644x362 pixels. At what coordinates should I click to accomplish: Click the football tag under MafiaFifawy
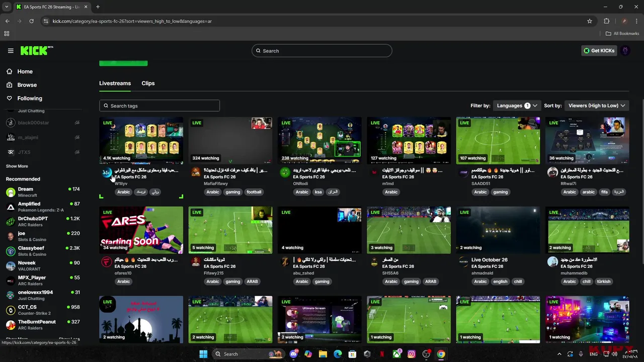(254, 192)
